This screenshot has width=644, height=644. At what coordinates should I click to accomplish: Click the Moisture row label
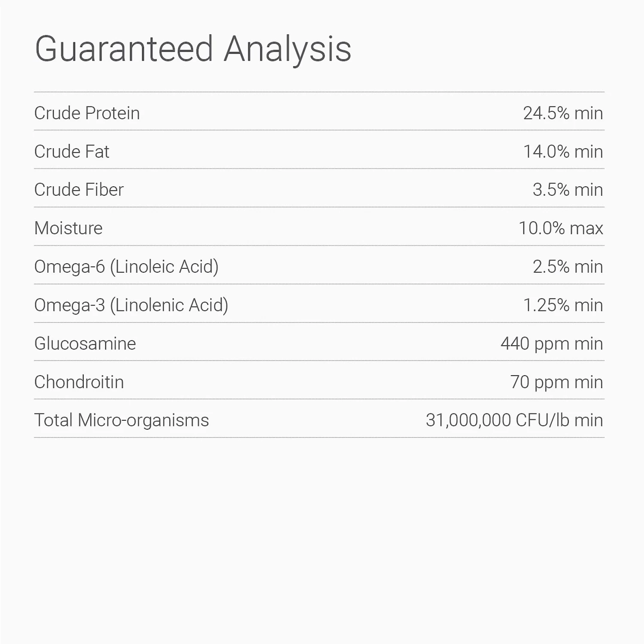tap(68, 228)
